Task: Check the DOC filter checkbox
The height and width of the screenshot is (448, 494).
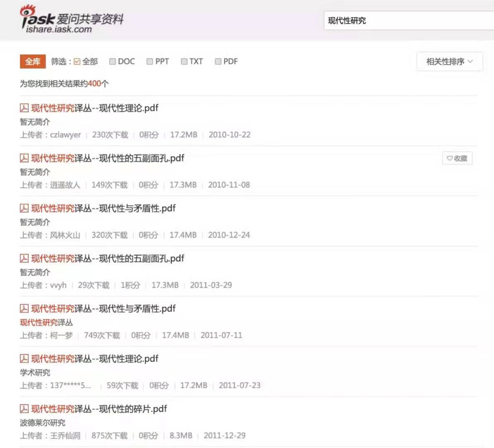Action: [112, 61]
